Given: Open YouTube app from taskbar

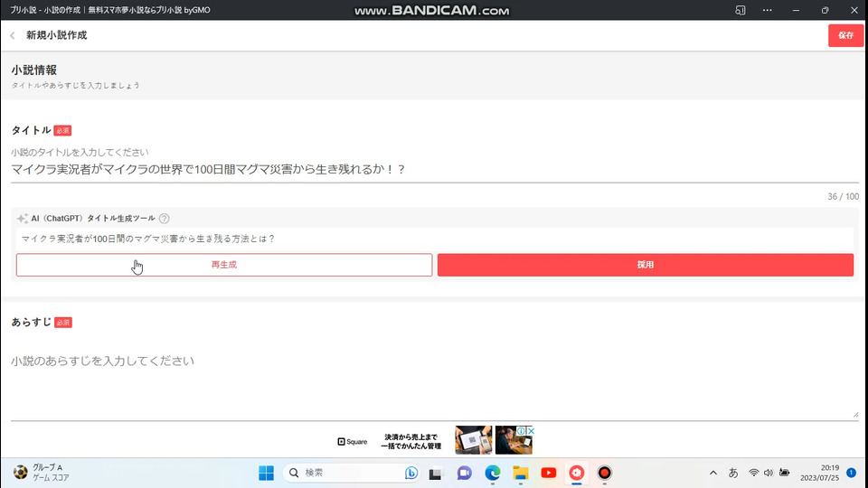Looking at the screenshot, I should (x=549, y=473).
